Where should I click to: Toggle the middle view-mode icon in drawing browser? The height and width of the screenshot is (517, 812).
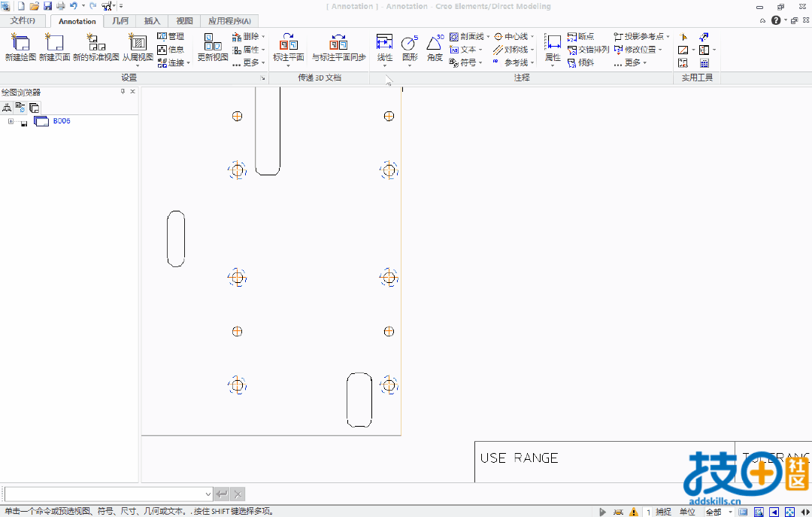(x=20, y=108)
